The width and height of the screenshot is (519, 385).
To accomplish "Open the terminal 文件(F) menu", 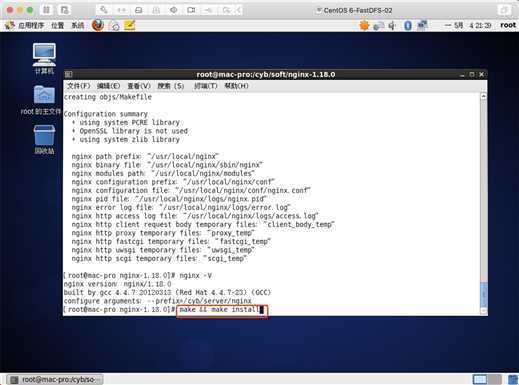I will pos(78,86).
